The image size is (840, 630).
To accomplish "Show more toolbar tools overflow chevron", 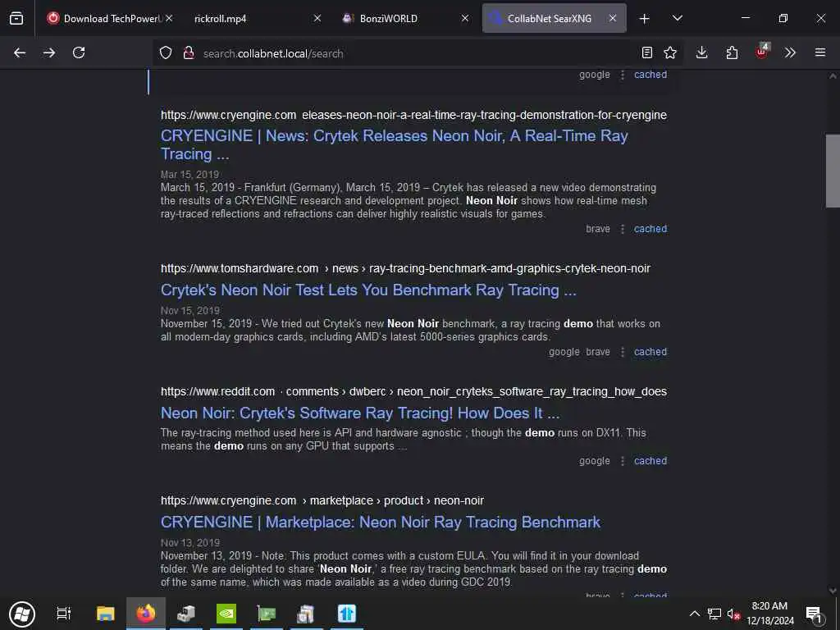I will (x=790, y=52).
